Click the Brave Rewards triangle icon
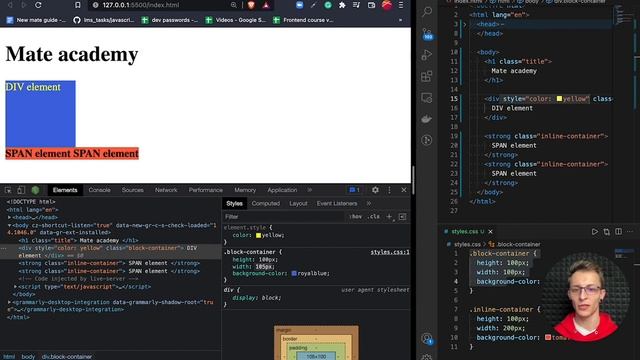 point(266,5)
